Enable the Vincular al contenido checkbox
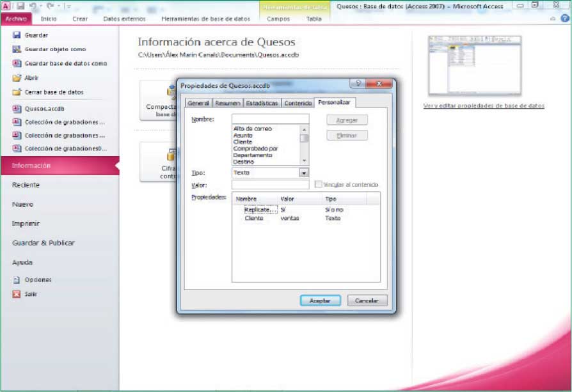Screen dimensions: 572x392 (x=318, y=185)
